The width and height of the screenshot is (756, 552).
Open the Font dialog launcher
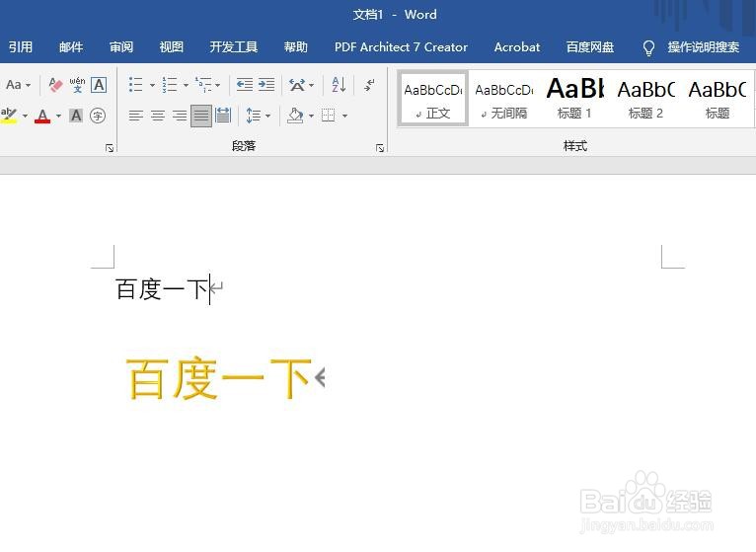point(110,148)
